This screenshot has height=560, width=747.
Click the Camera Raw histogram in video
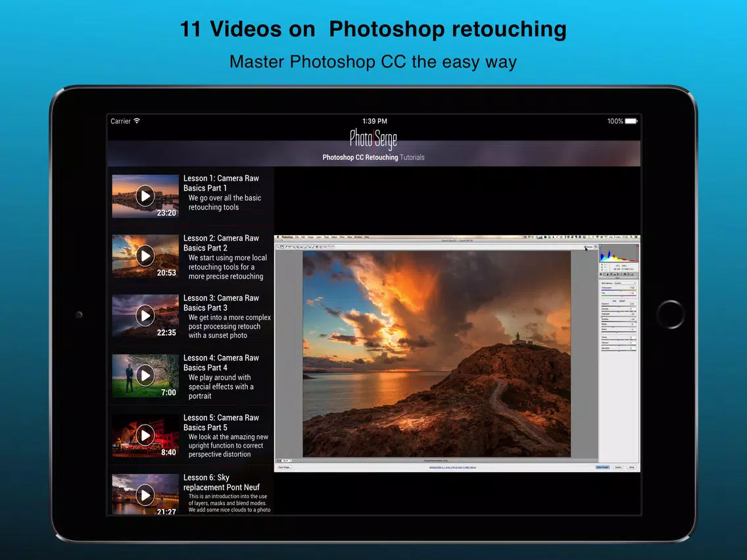tap(618, 253)
